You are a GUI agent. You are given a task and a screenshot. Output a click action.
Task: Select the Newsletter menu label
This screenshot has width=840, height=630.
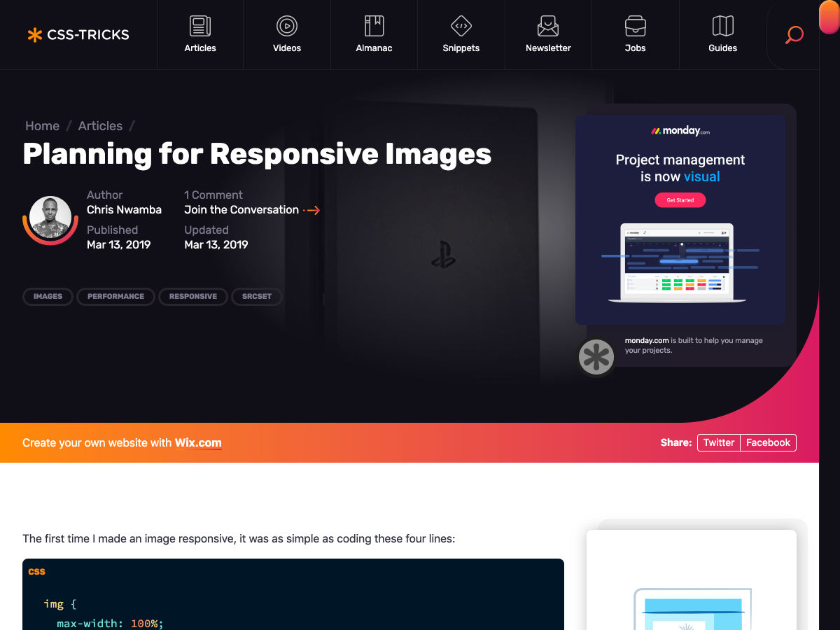548,48
